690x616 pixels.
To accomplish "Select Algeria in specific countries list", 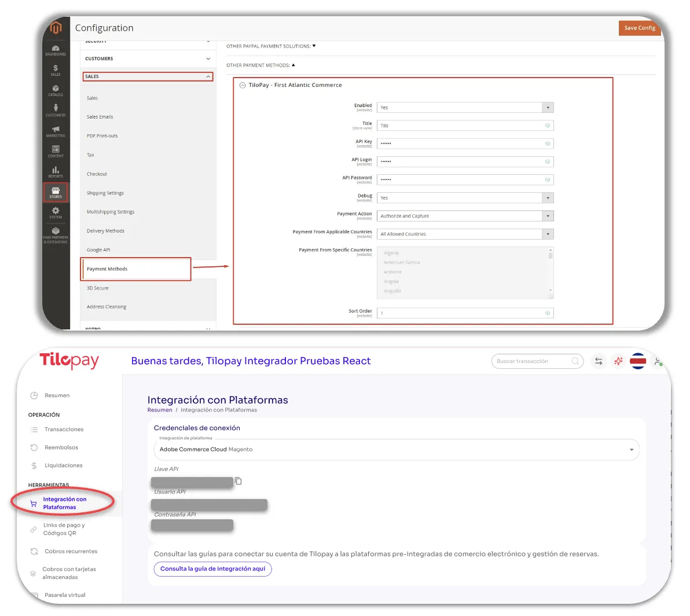I will pyautogui.click(x=391, y=253).
